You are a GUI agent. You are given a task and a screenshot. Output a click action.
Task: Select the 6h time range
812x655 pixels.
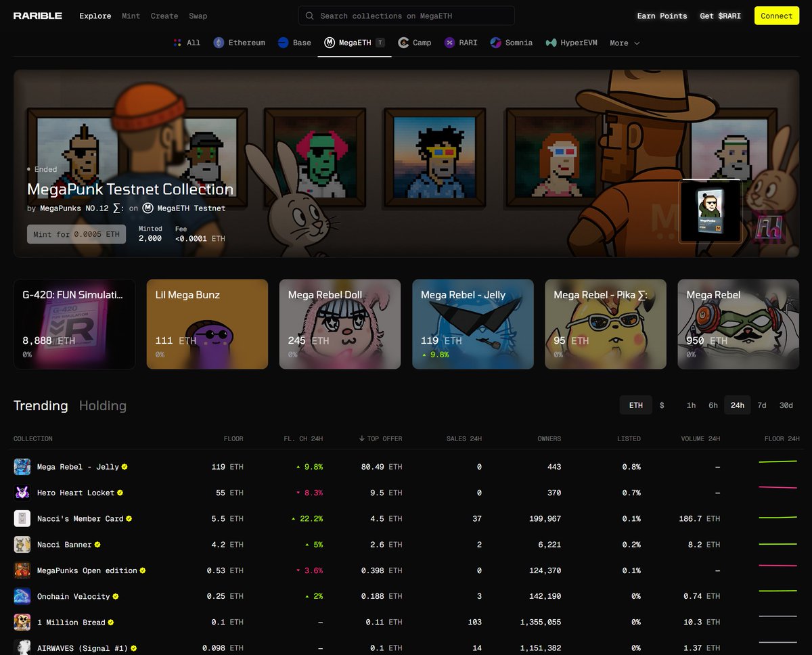[x=713, y=405]
